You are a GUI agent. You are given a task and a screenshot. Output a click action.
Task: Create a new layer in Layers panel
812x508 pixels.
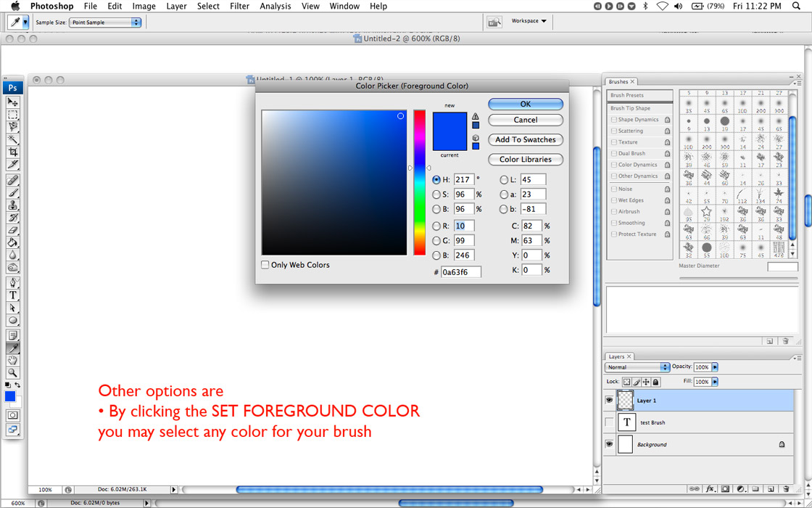(771, 488)
